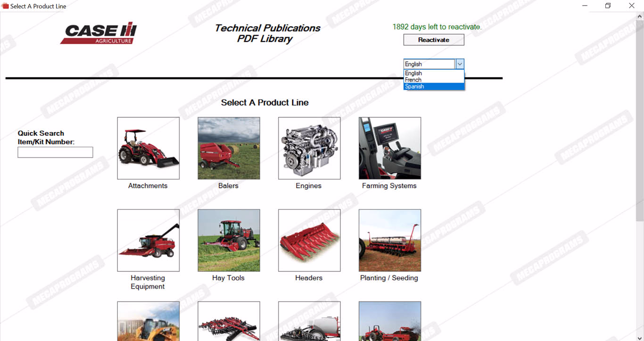Screen dimensions: 644x341
Task: Open the Headers product line image
Action: [x=309, y=240]
